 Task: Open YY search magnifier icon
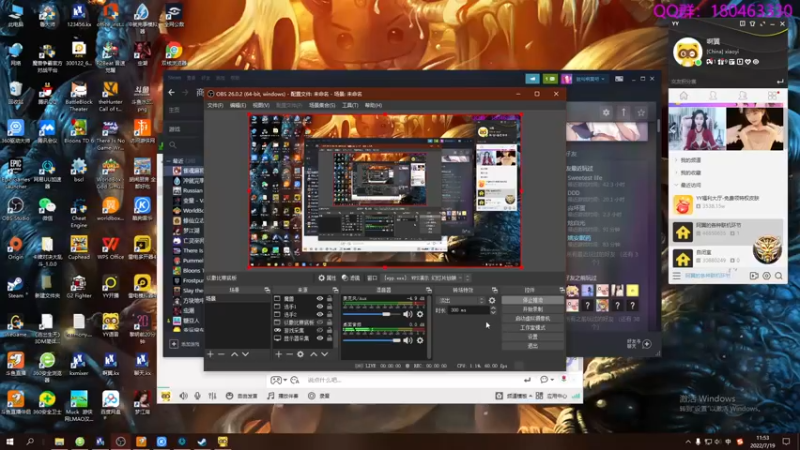pos(779,276)
